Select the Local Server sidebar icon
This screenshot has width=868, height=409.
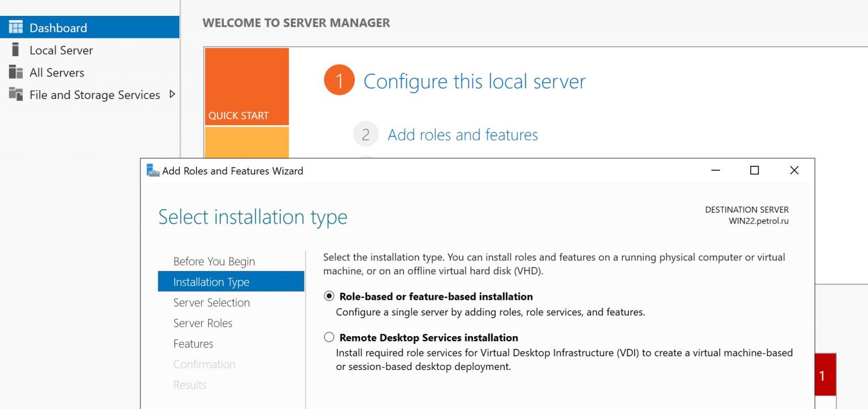coord(16,50)
